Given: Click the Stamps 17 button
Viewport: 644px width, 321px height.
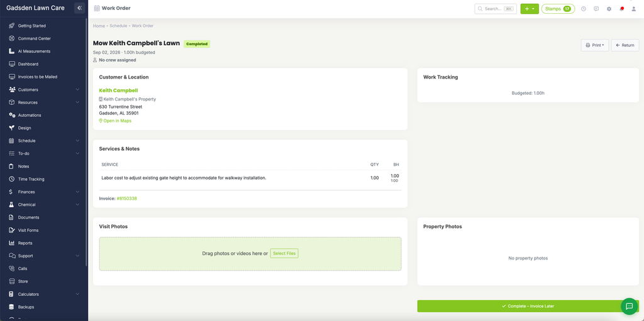Looking at the screenshot, I should (558, 9).
